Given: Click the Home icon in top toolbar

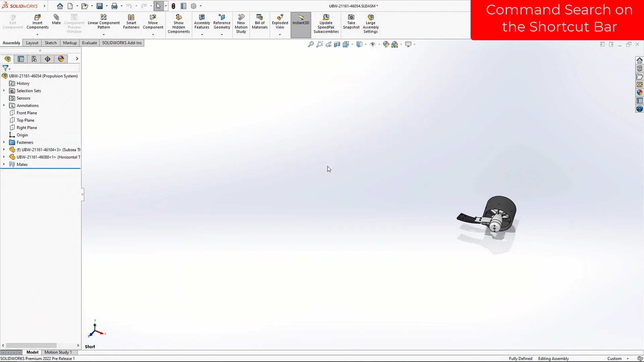Looking at the screenshot, I should (x=60, y=6).
